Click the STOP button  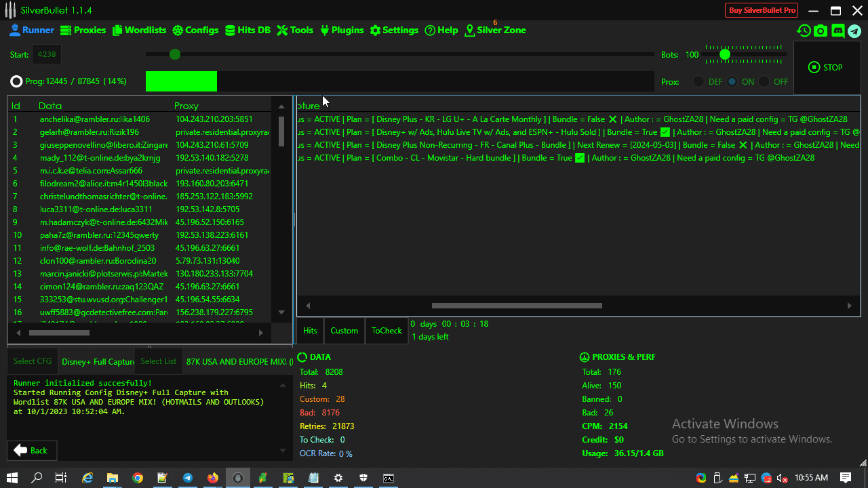point(826,68)
